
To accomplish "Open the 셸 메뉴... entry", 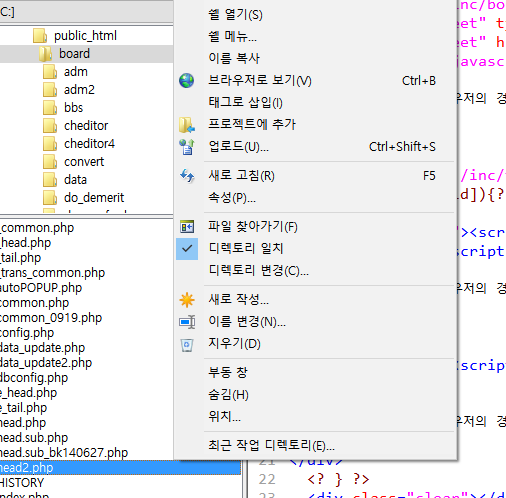I will pos(232,36).
